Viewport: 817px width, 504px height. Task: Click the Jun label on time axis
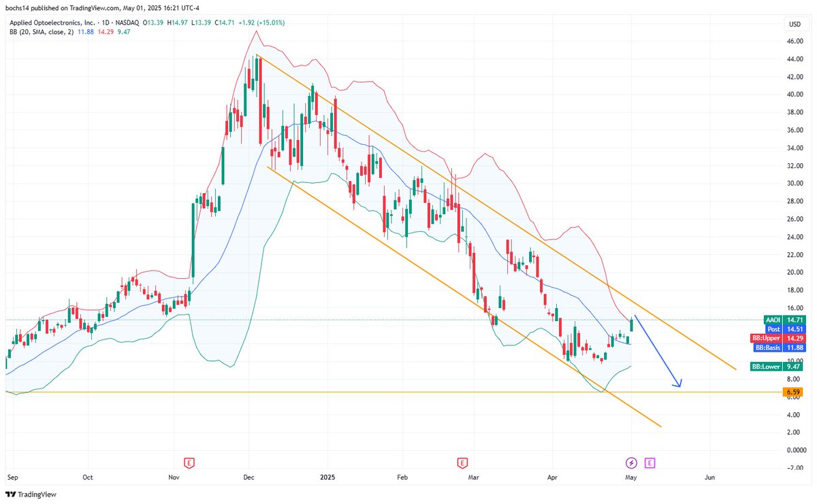pyautogui.click(x=709, y=477)
